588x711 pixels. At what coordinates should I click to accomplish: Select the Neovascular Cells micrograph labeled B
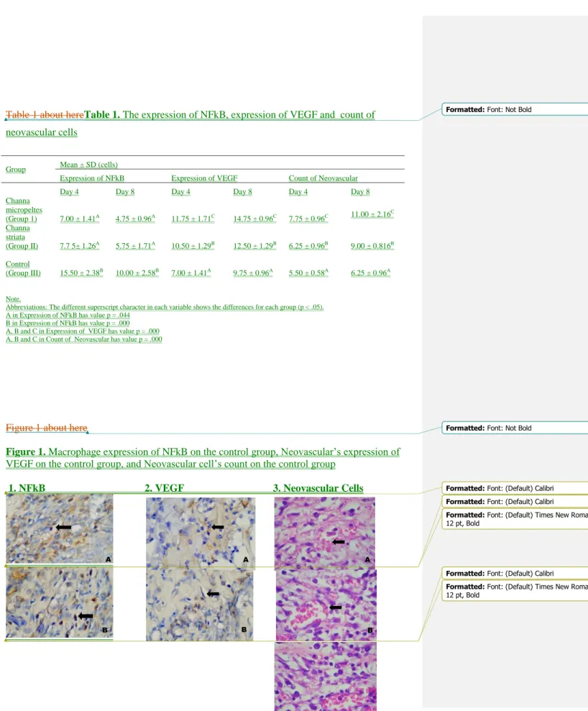coord(326,605)
